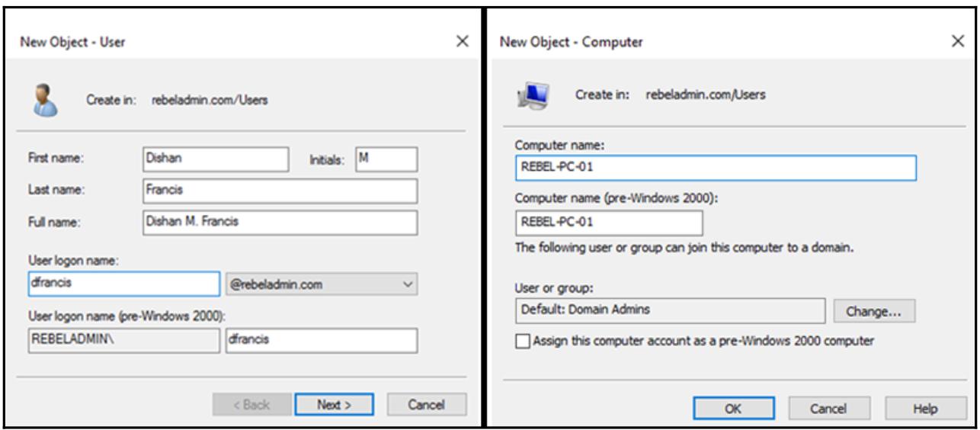
Task: Open the @rebeladmin.com domain suffix dropdown
Action: pyautogui.click(x=323, y=284)
